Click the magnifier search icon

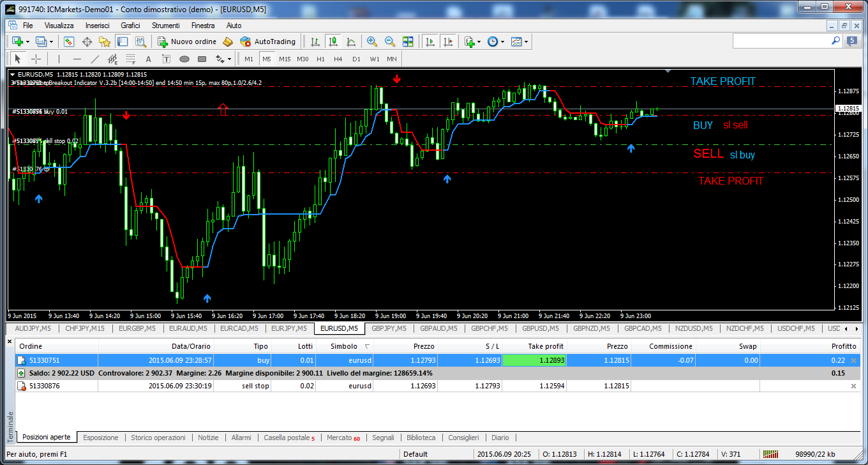[835, 41]
